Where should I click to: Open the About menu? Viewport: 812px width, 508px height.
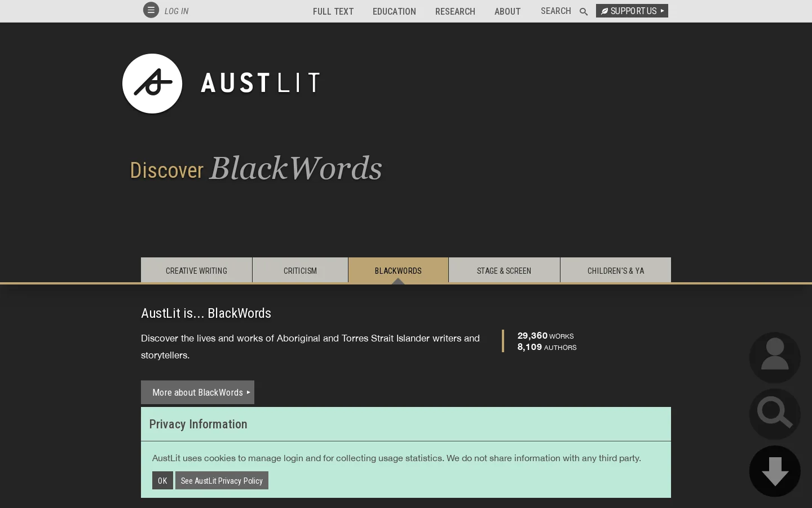coord(507,11)
